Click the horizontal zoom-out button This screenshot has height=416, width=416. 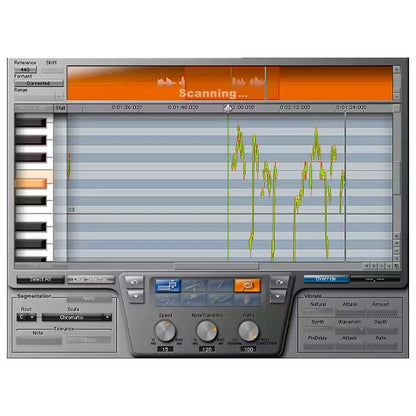tap(381, 266)
